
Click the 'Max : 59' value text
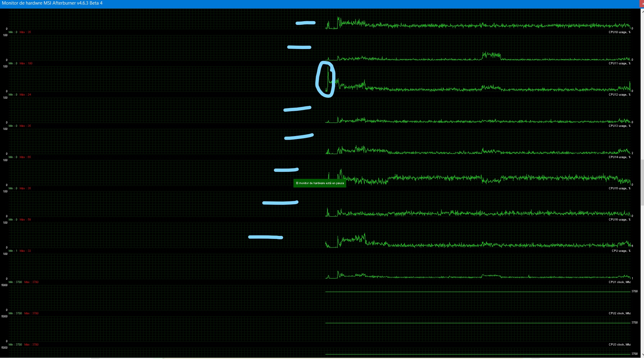pos(25,220)
